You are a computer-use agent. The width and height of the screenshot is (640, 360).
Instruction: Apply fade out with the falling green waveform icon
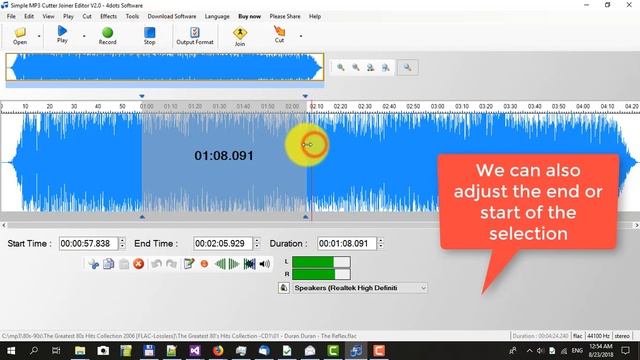pos(233,264)
